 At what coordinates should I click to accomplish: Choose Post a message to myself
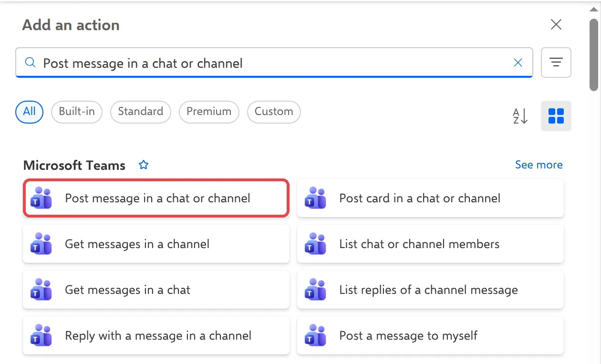coord(430,335)
